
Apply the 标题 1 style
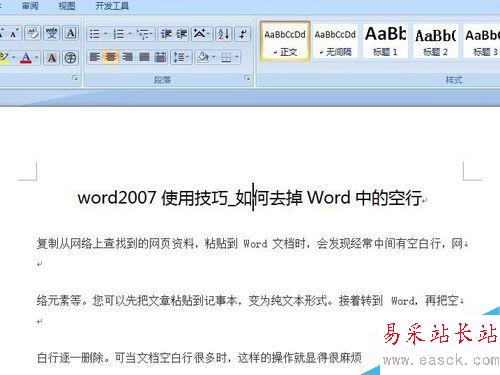tap(386, 42)
